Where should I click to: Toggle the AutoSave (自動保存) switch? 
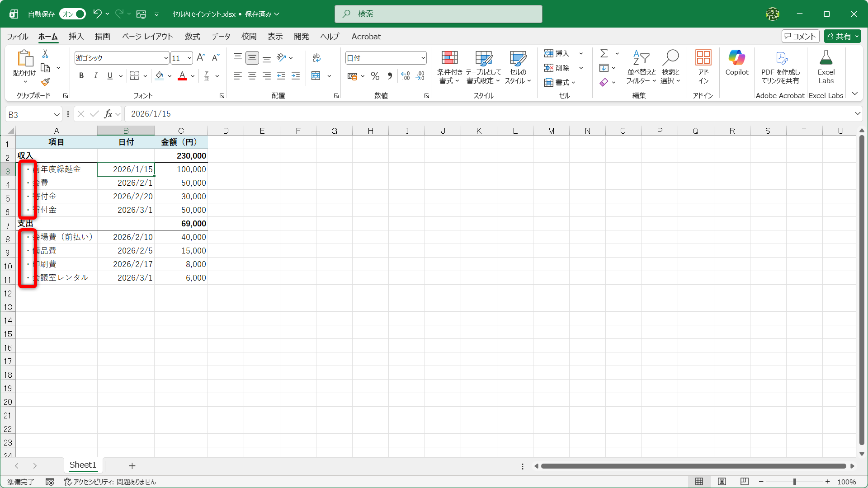click(x=72, y=14)
